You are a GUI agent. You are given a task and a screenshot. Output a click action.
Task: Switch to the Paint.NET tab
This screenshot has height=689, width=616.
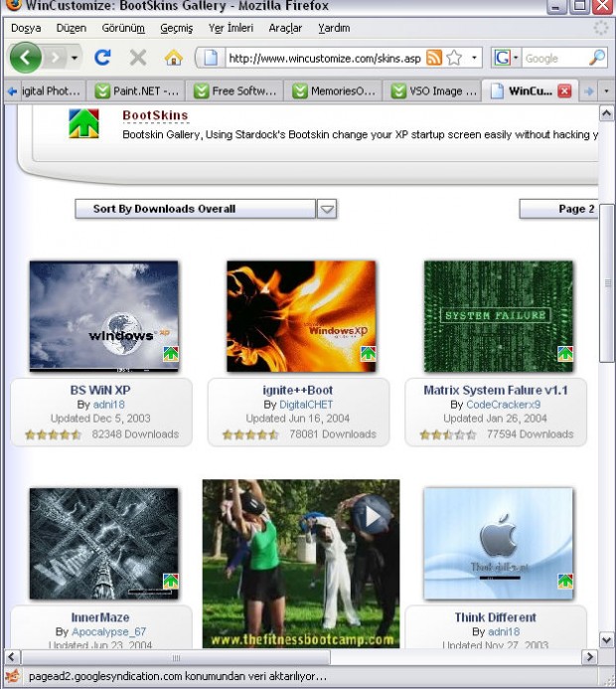(x=136, y=90)
